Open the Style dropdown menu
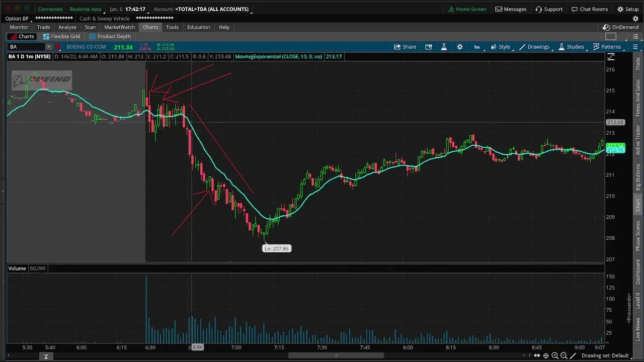Viewport: 644px width, 362px height. [501, 47]
